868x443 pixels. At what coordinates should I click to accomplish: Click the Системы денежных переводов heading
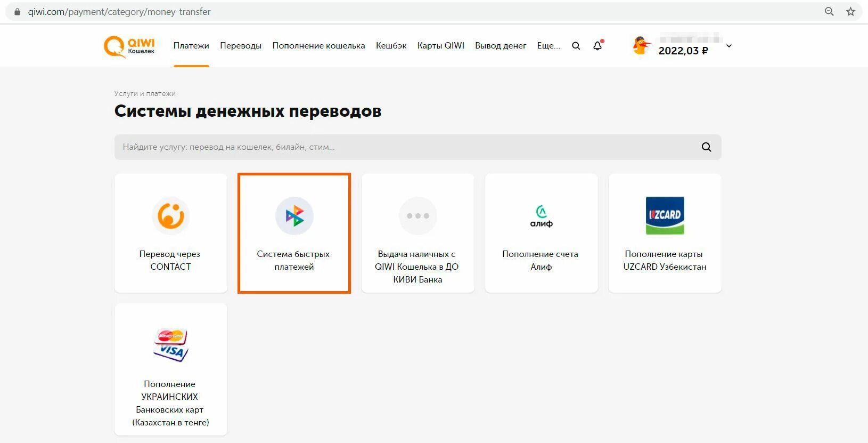(248, 111)
